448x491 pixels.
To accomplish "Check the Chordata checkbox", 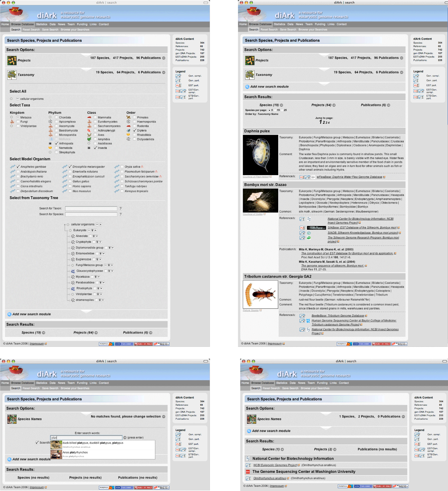I will click(57, 117).
